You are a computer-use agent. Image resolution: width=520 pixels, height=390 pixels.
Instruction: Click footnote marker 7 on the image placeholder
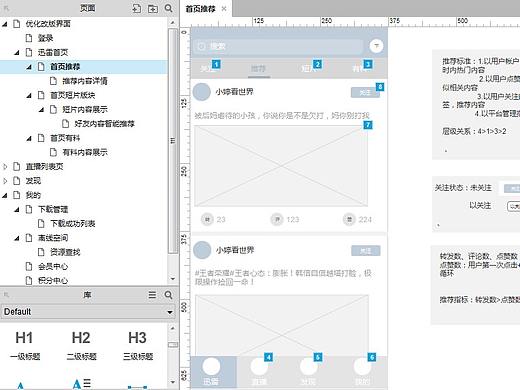point(368,125)
